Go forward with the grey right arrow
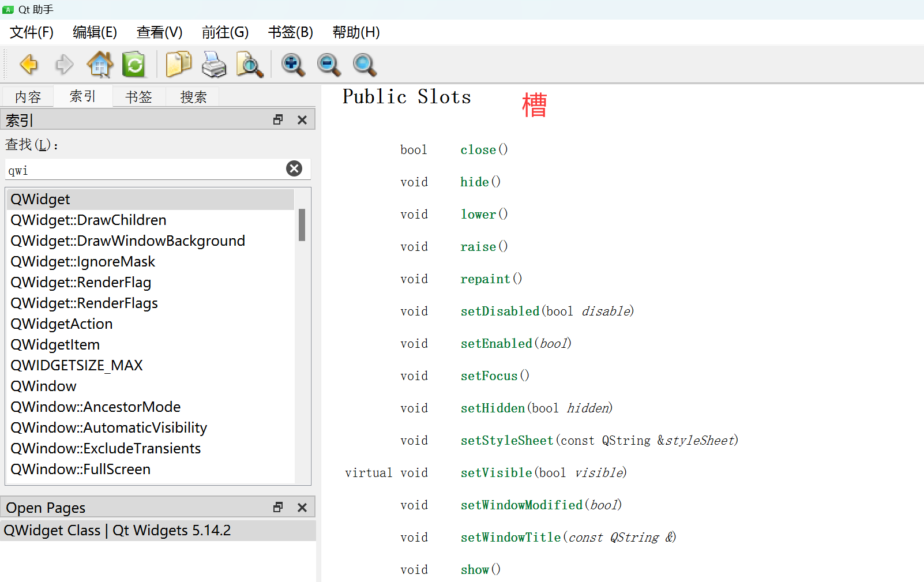Viewport: 924px width, 582px height. (64, 64)
